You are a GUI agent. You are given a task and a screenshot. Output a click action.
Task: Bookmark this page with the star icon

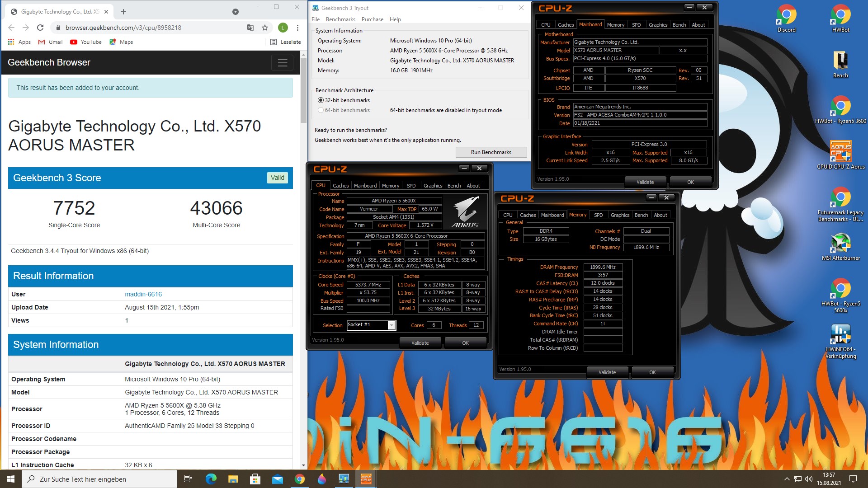265,28
